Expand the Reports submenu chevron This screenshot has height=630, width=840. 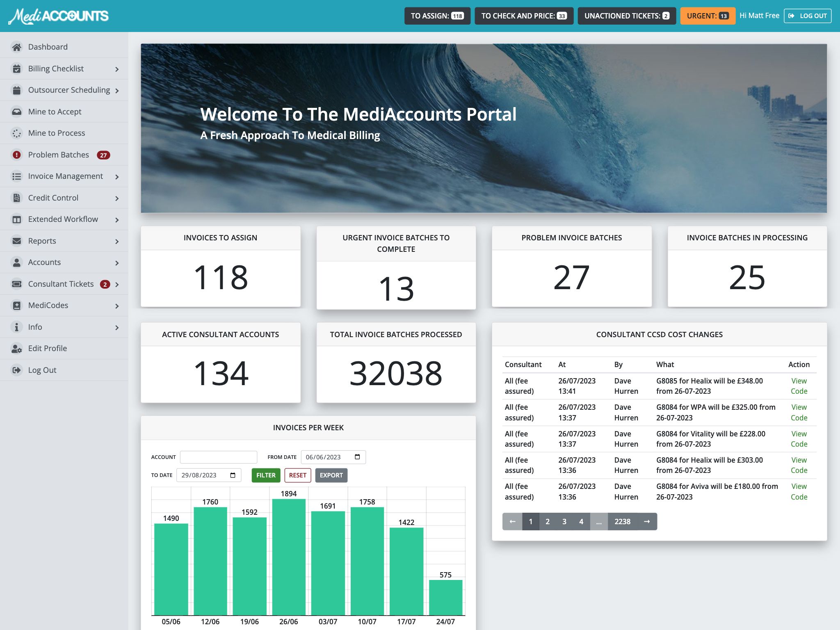click(117, 242)
